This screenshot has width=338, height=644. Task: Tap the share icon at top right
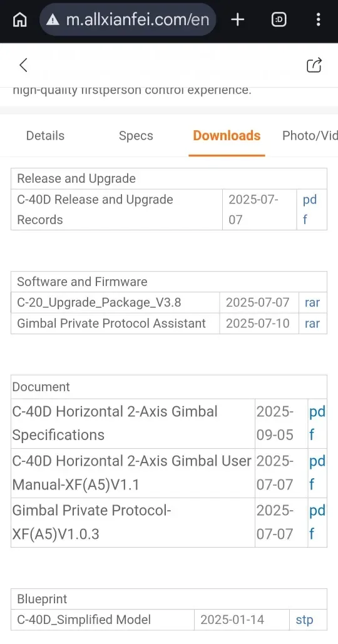tap(314, 65)
